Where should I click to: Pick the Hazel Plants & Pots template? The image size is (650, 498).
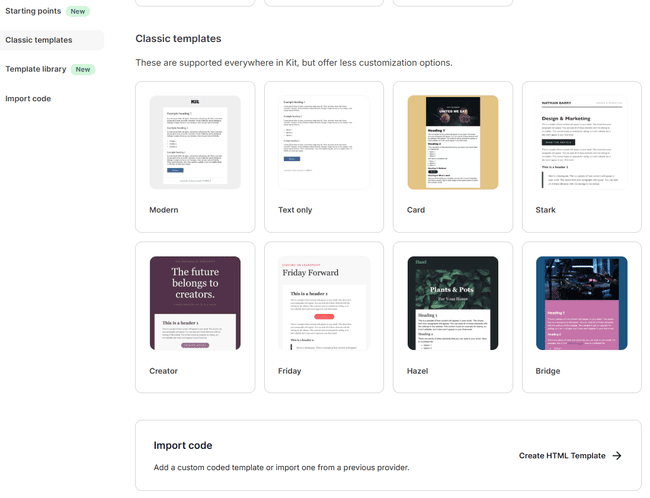click(x=453, y=303)
